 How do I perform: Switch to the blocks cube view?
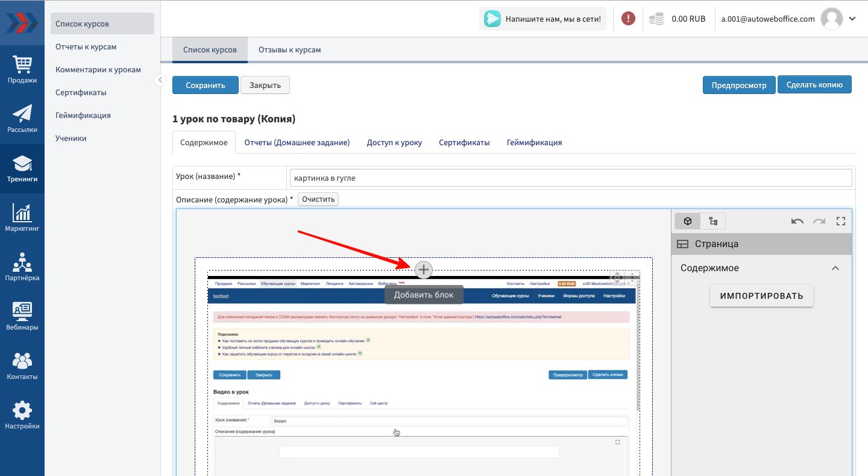coord(687,221)
